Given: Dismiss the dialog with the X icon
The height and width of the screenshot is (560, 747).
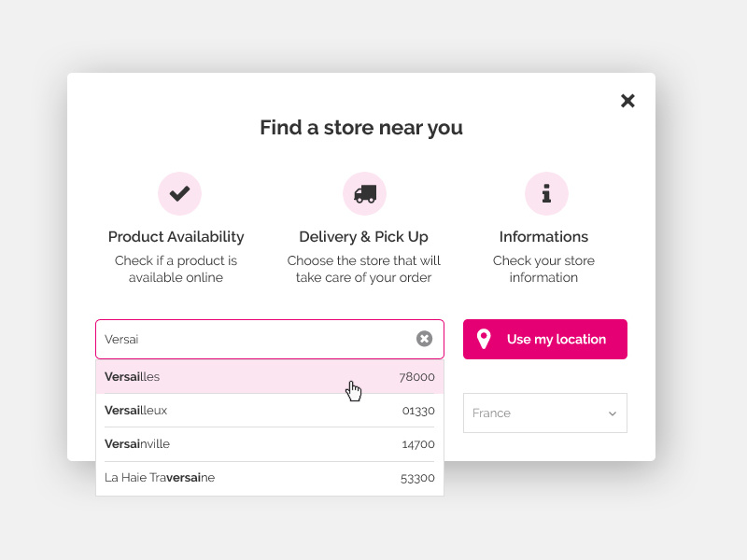Looking at the screenshot, I should [x=627, y=100].
